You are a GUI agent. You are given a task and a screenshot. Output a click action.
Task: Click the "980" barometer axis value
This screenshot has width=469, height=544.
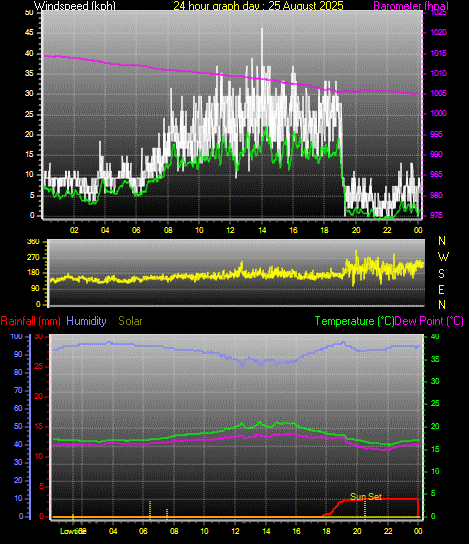(x=436, y=195)
